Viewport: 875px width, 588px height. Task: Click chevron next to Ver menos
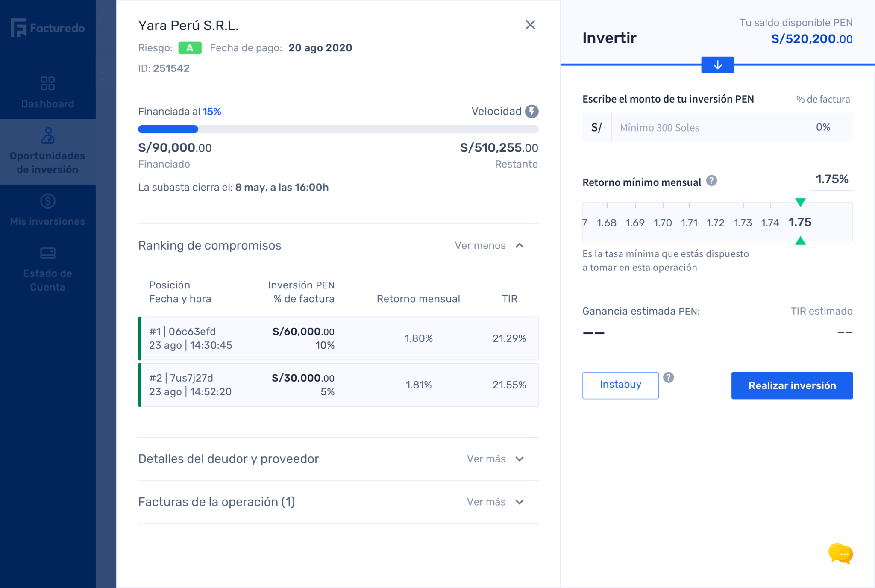(520, 245)
